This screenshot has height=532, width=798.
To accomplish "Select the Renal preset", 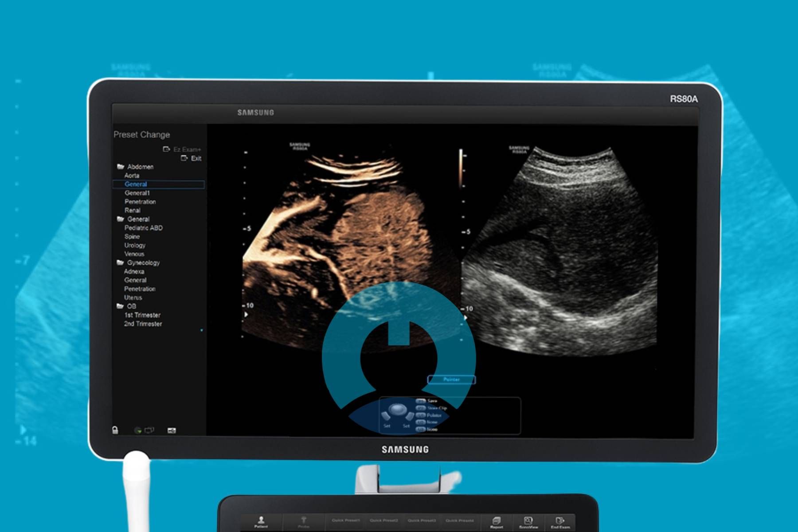I will 132,210.
